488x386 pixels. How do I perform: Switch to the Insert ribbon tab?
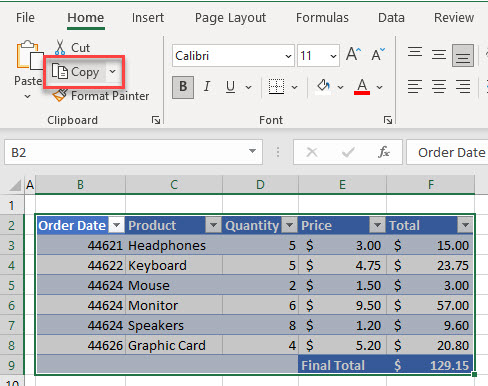[x=148, y=18]
